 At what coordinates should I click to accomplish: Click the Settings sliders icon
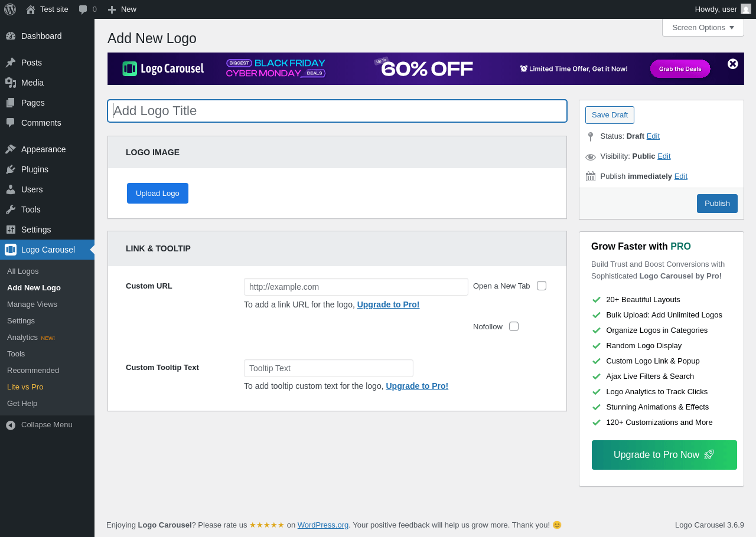pos(11,230)
